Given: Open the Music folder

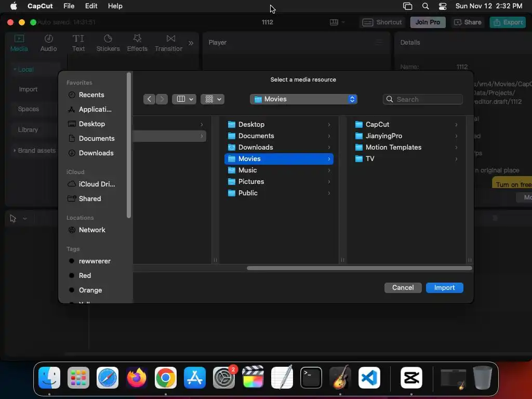Looking at the screenshot, I should [x=279, y=170].
